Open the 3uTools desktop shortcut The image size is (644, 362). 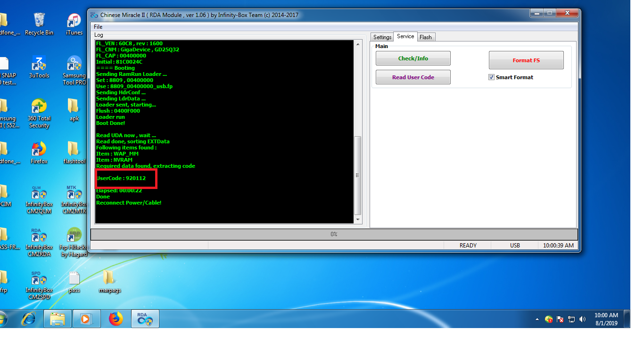pyautogui.click(x=39, y=67)
